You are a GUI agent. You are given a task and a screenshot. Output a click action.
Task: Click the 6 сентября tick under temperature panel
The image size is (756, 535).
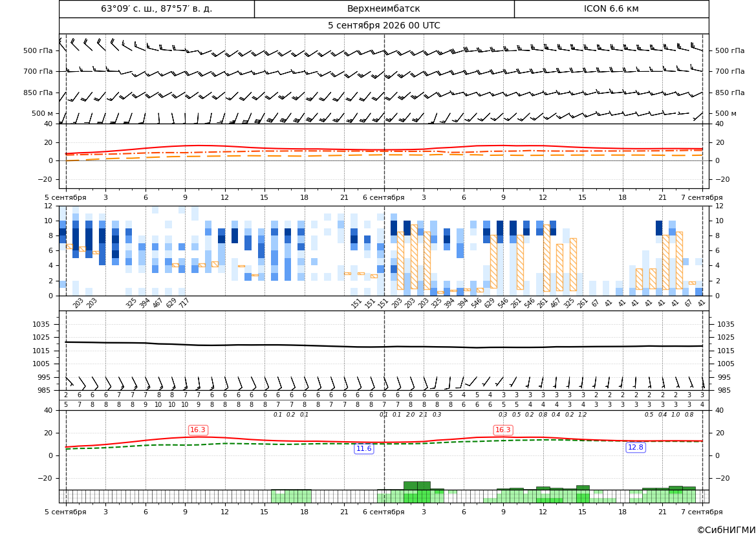383,197
